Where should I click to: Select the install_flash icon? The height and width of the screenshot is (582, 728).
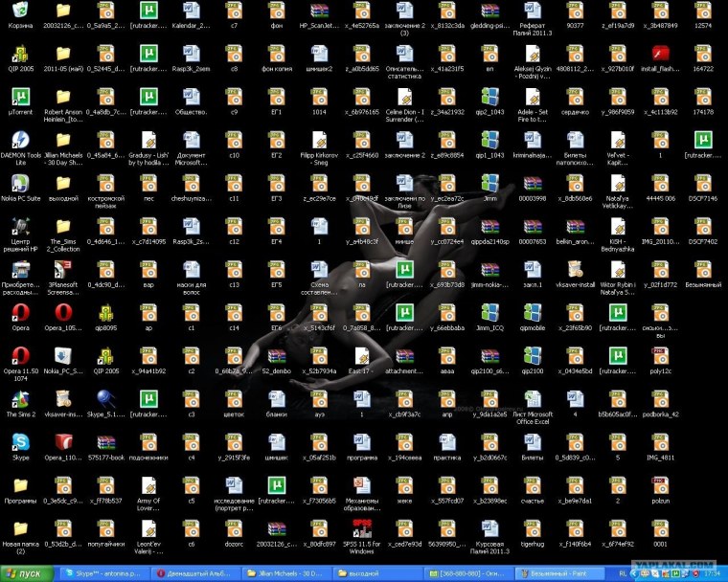(x=660, y=54)
